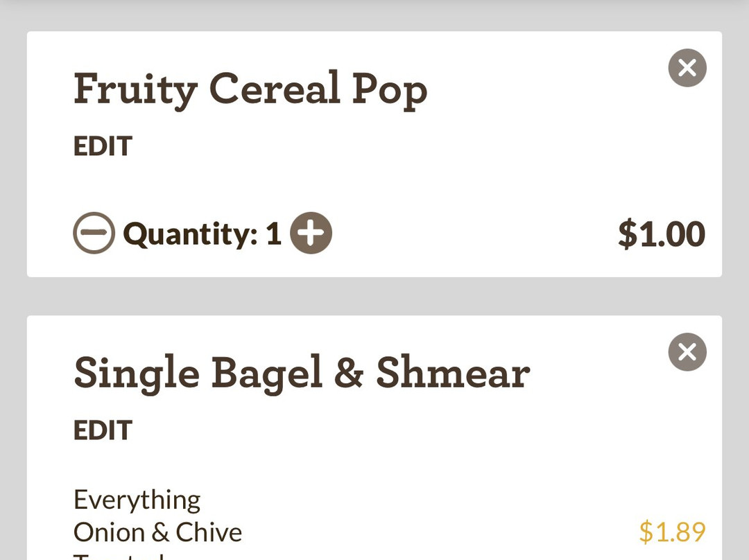Viewport: 749px width, 560px height.
Task: Click the word Pop in the first title
Action: [x=389, y=90]
